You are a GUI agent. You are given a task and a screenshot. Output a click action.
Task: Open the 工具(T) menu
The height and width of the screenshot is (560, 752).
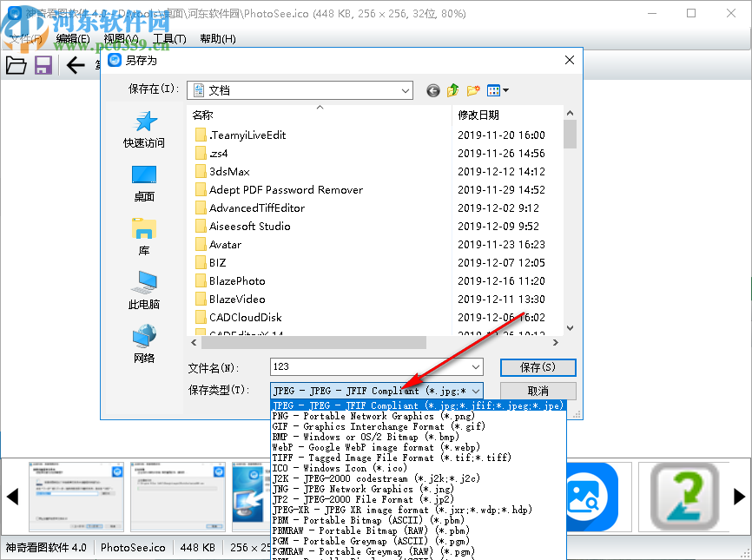(x=170, y=39)
